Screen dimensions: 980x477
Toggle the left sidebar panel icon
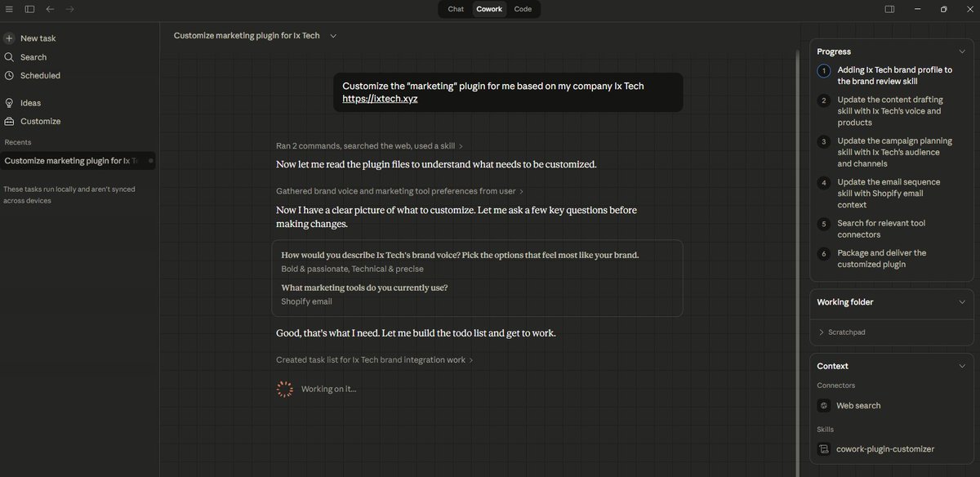click(29, 9)
